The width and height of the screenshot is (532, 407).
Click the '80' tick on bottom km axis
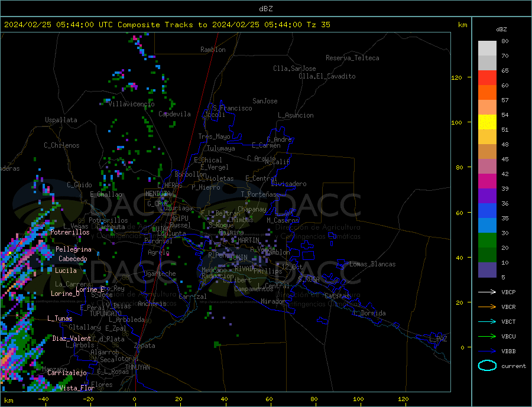tap(314, 399)
